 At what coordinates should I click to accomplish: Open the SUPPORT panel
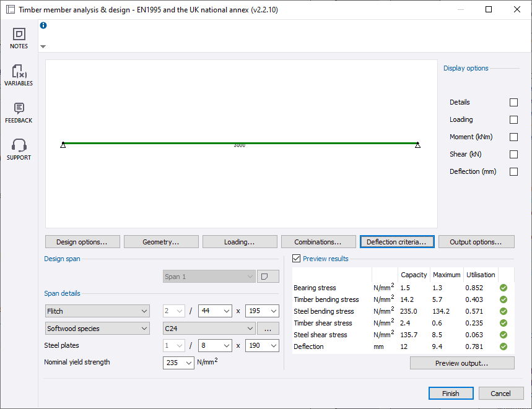19,149
